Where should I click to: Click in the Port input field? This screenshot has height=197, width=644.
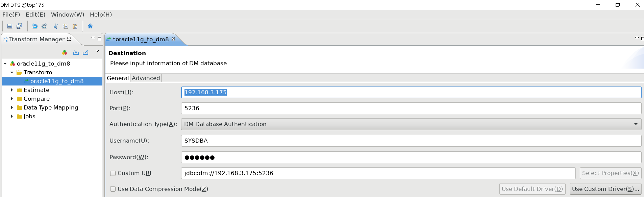411,108
